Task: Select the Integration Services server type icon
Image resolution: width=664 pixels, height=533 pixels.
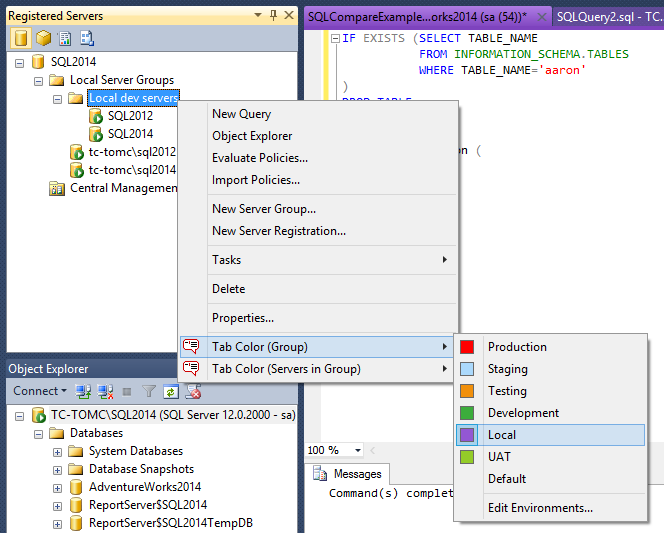Action: [x=87, y=38]
